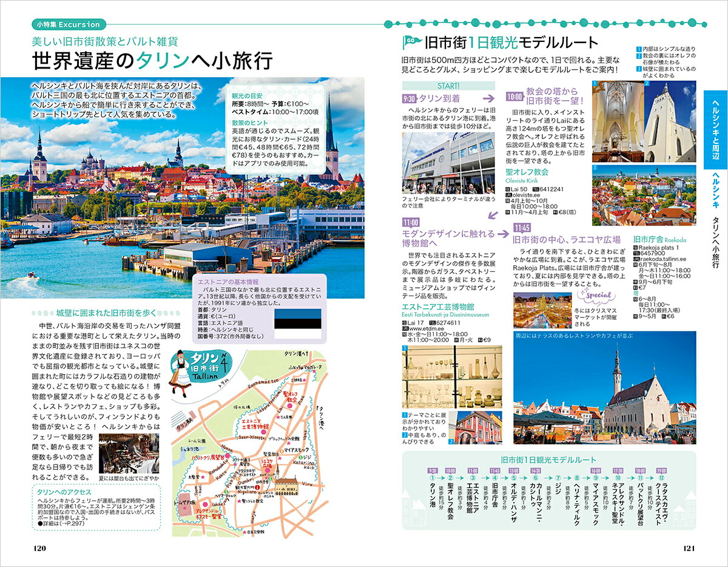The width and height of the screenshot is (728, 567).
Task: Expand the arrow after route stop ④ 旧市庁舎
Action: click(504, 478)
